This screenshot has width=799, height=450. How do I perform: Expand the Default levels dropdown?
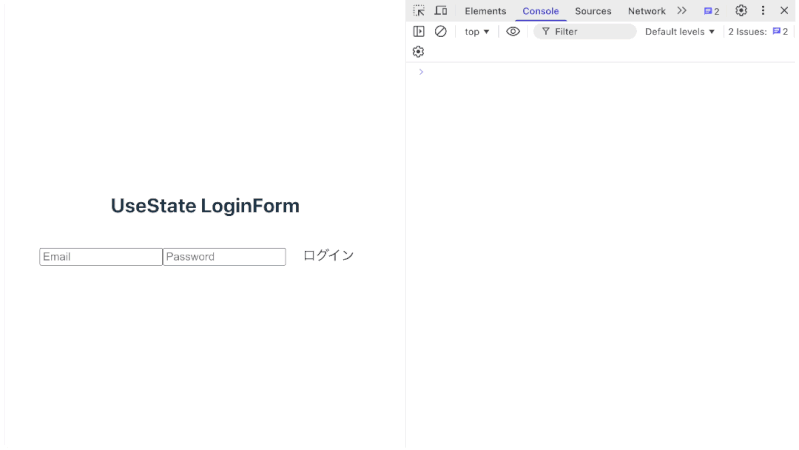[x=680, y=32]
